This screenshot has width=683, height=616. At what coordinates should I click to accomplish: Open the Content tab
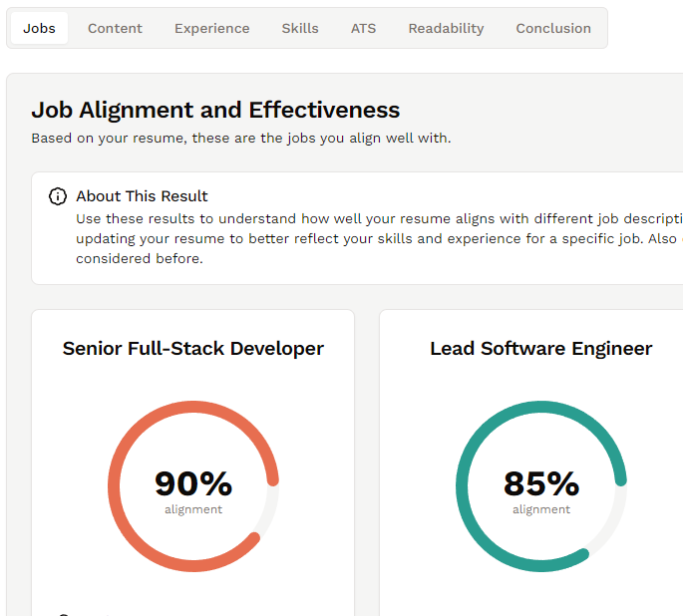click(x=115, y=28)
